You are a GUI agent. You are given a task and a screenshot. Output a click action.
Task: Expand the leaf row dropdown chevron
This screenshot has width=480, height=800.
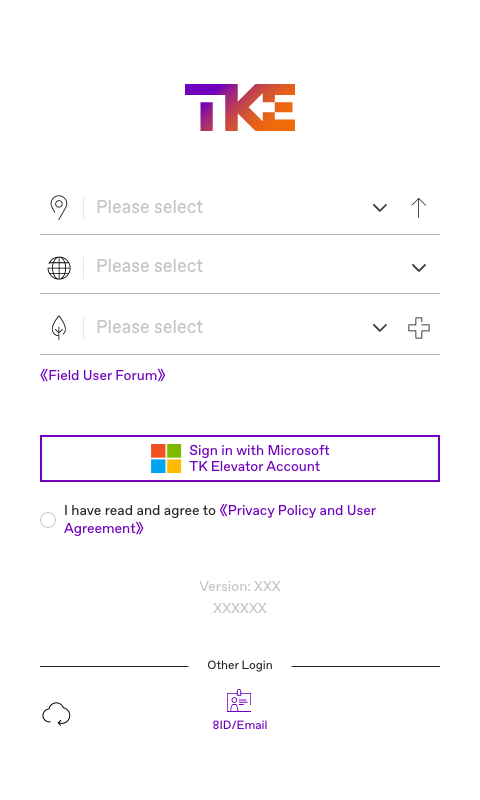380,328
